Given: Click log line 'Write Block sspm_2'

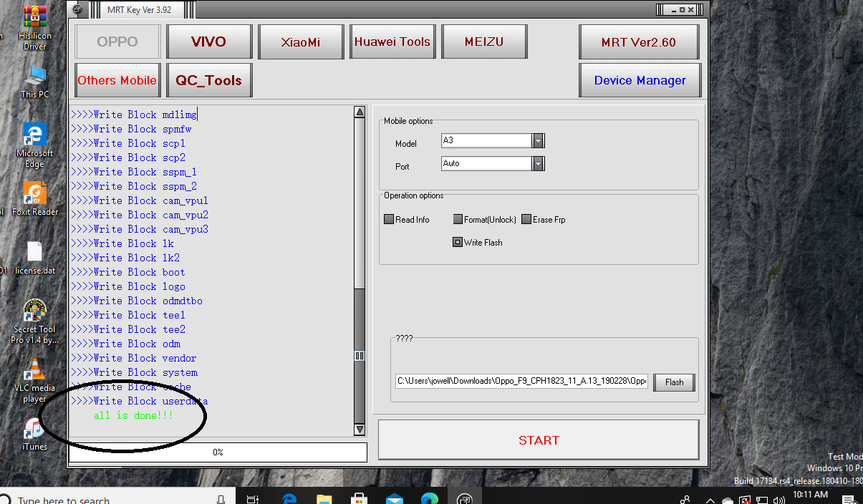Looking at the screenshot, I should 134,186.
